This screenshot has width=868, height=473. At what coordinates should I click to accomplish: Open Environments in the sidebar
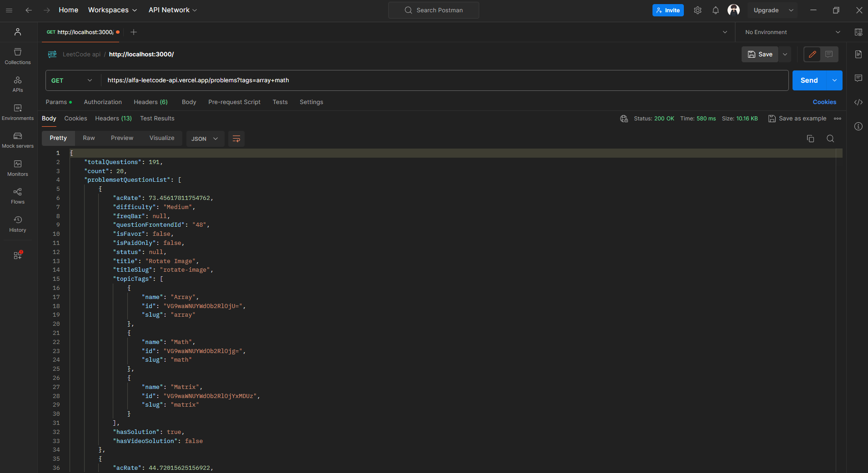tap(18, 112)
